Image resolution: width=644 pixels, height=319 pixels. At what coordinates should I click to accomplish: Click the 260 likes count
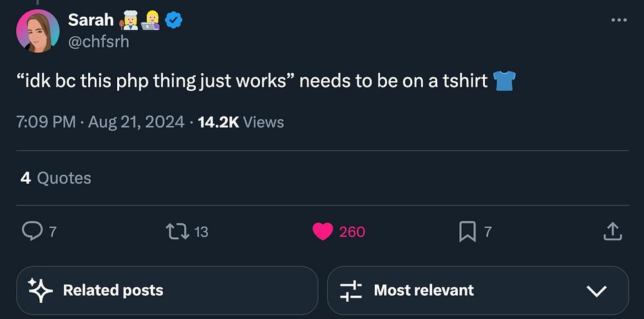tap(352, 231)
